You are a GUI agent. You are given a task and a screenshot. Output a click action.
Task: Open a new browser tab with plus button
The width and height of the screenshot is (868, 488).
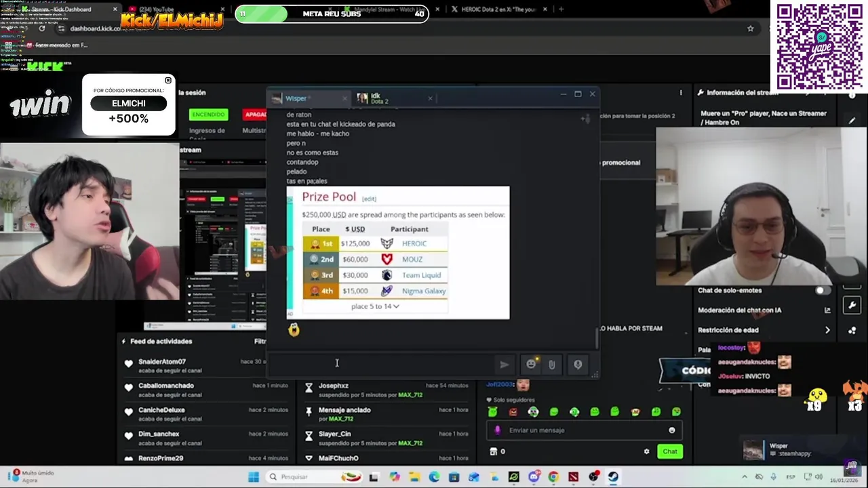pos(561,9)
